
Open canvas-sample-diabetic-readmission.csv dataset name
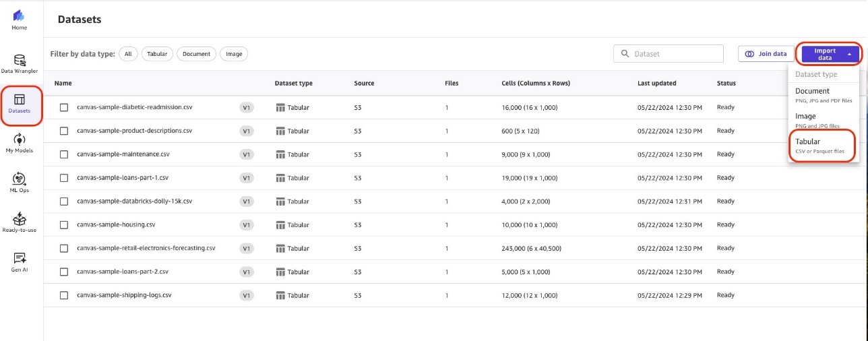[x=135, y=107]
